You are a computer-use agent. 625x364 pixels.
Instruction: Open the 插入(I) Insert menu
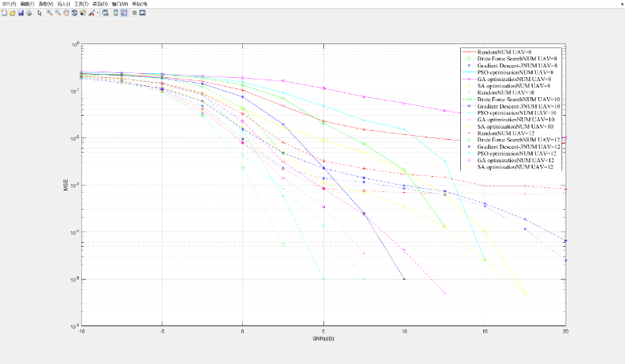[x=64, y=4]
